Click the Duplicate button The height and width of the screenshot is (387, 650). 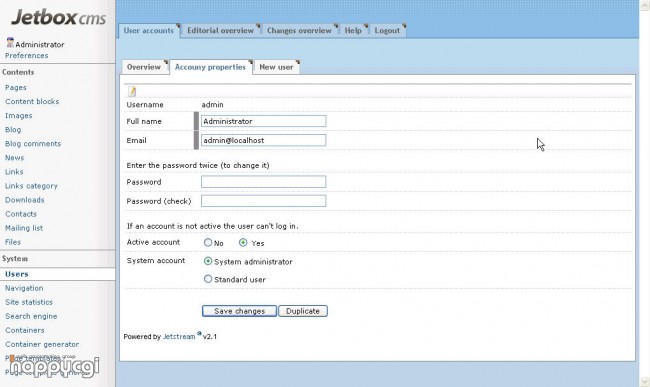click(303, 311)
